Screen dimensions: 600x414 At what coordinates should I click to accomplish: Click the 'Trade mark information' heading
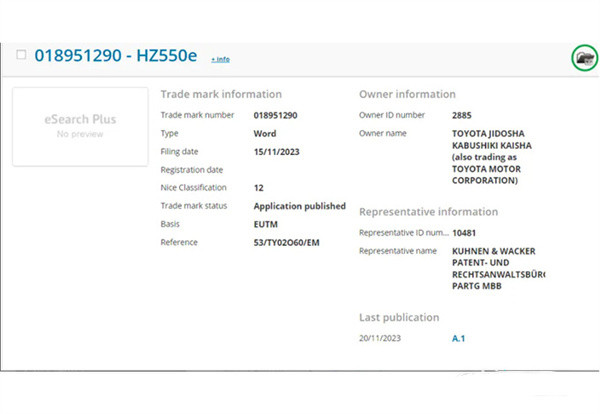point(221,94)
